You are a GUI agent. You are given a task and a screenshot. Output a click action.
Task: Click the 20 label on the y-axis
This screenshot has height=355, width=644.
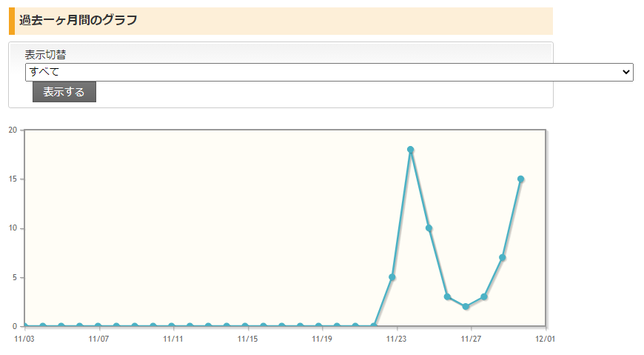tap(13, 130)
